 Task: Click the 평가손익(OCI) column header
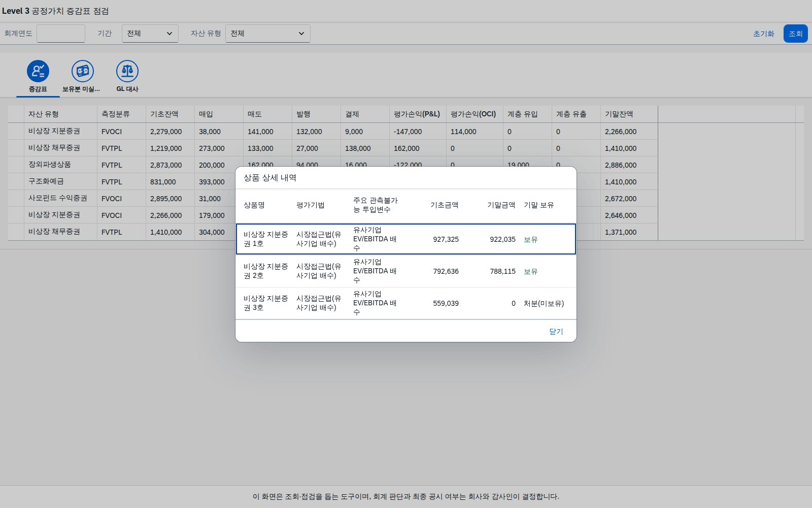coord(475,114)
